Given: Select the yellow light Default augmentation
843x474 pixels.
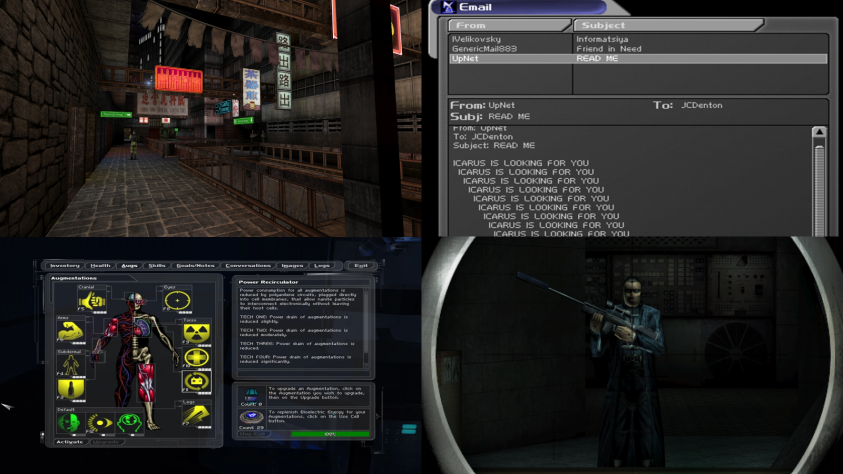Looking at the screenshot, I should [x=99, y=423].
